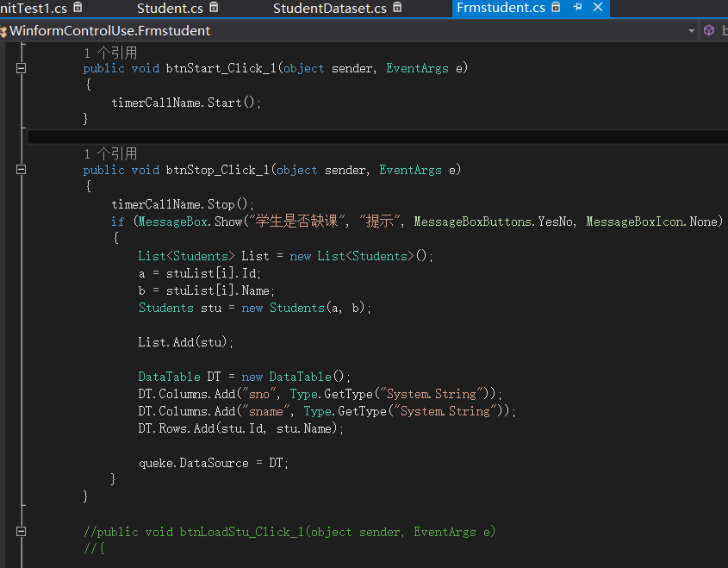The height and width of the screenshot is (568, 728).
Task: Click the pin icon on Frmstudent.cs tab
Action: 577,7
